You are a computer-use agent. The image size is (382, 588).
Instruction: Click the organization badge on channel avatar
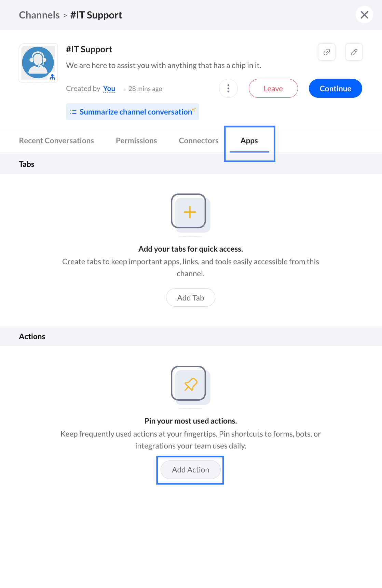coord(52,77)
